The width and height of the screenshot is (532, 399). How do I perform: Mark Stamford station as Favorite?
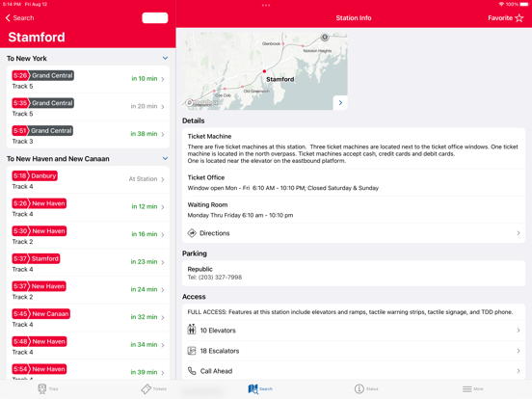coord(506,18)
